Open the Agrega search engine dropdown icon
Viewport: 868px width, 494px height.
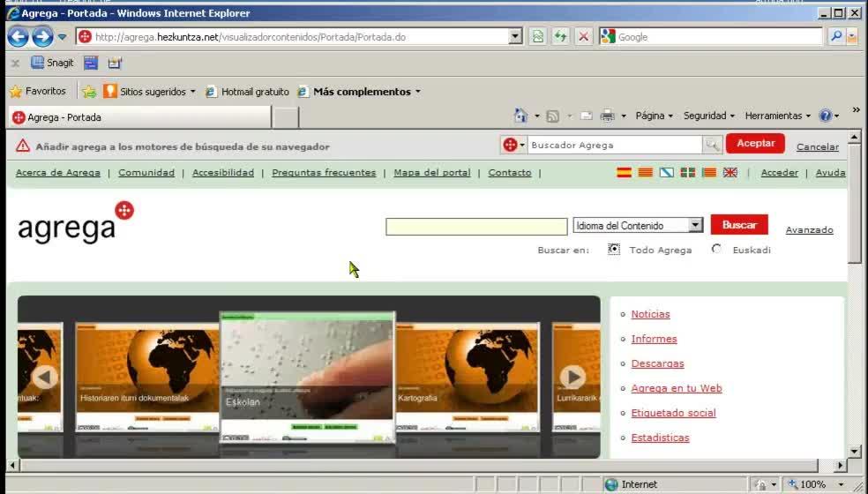[513, 145]
